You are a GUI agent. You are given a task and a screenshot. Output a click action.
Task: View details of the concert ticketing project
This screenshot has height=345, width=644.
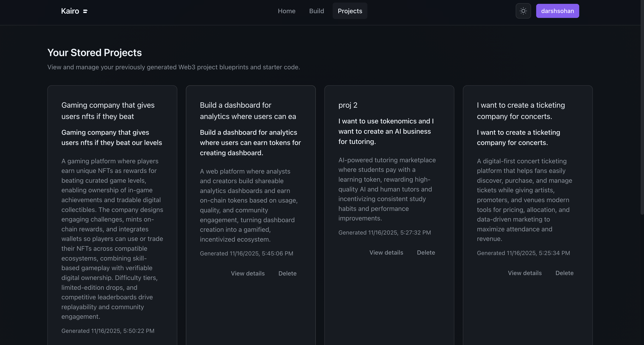coord(524,273)
